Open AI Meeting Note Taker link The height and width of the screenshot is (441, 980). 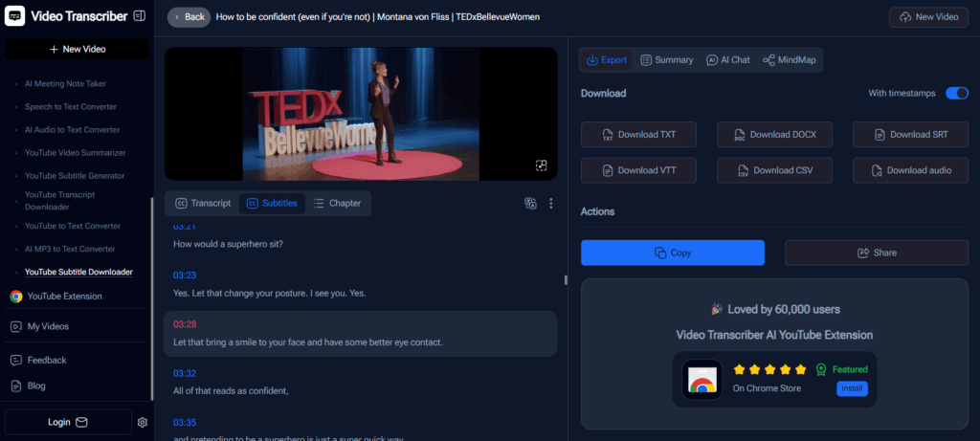point(65,83)
